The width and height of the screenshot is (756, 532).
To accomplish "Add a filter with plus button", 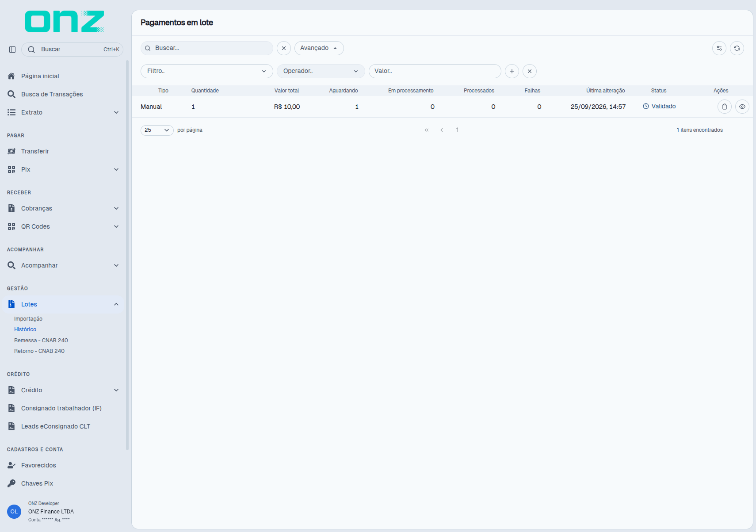I will [512, 71].
